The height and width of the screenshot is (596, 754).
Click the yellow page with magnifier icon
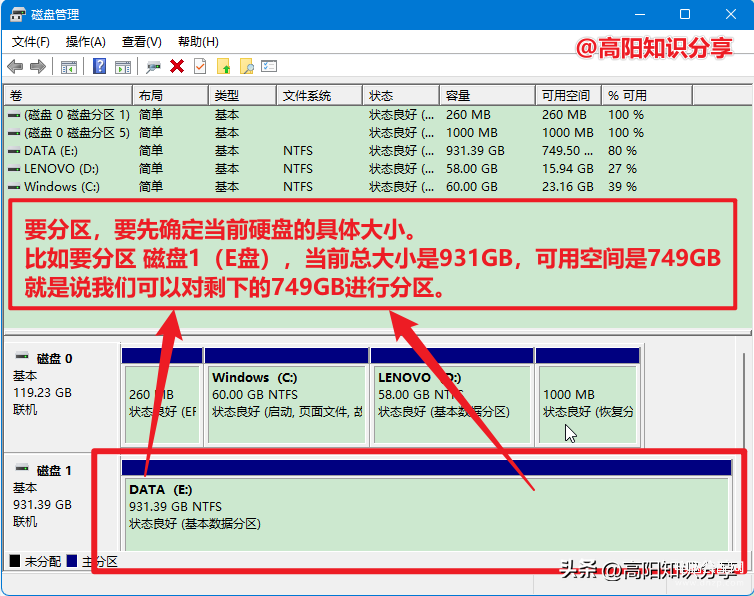[247, 66]
